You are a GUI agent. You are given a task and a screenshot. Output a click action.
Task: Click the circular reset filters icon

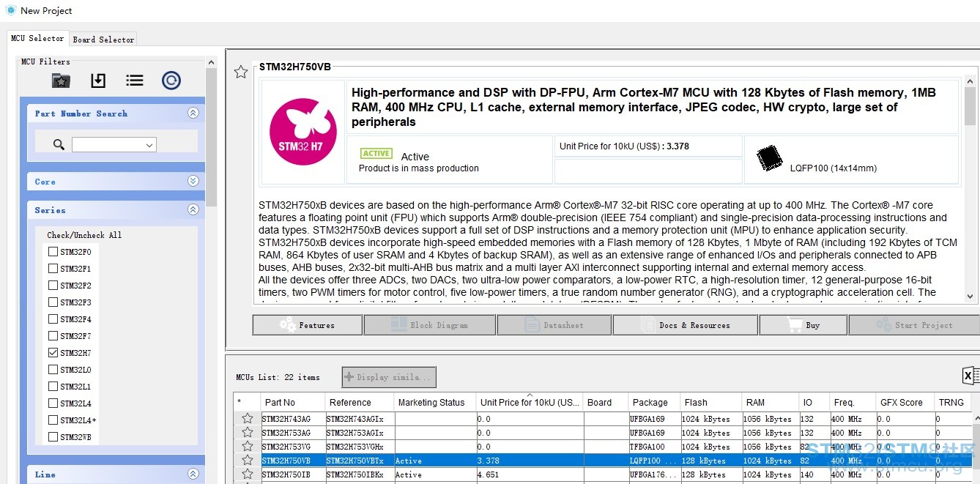click(x=171, y=81)
